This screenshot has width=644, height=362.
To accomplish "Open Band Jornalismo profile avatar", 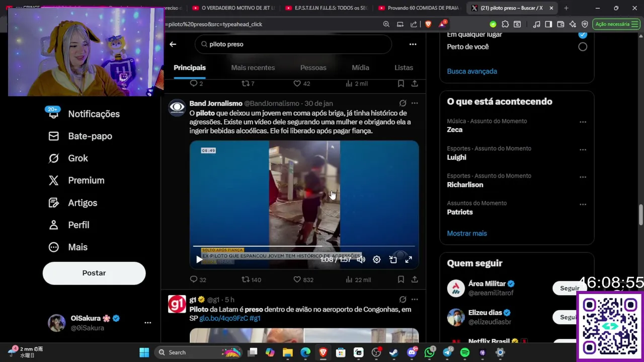I will point(177,108).
